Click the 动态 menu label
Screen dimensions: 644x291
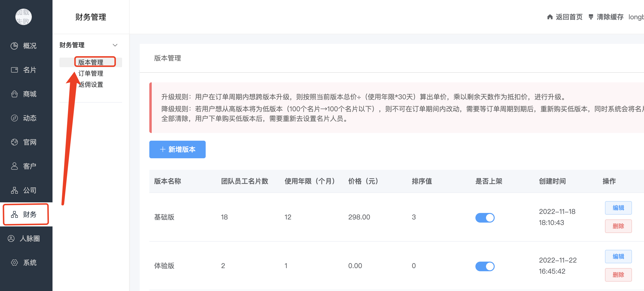pos(30,118)
